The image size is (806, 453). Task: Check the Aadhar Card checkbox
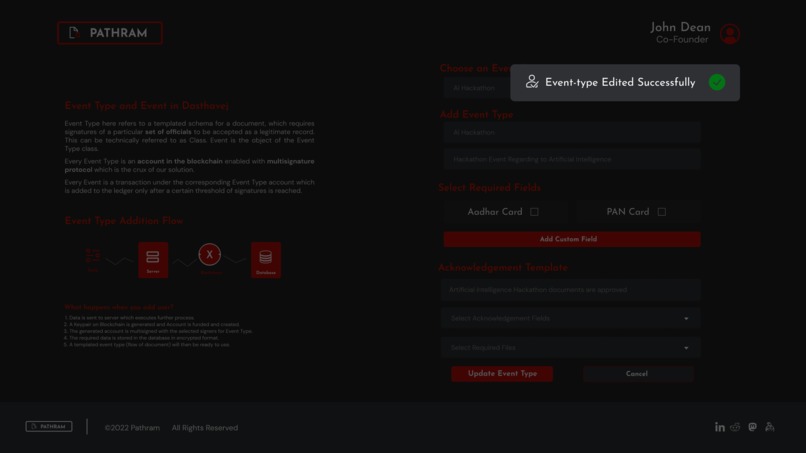535,212
